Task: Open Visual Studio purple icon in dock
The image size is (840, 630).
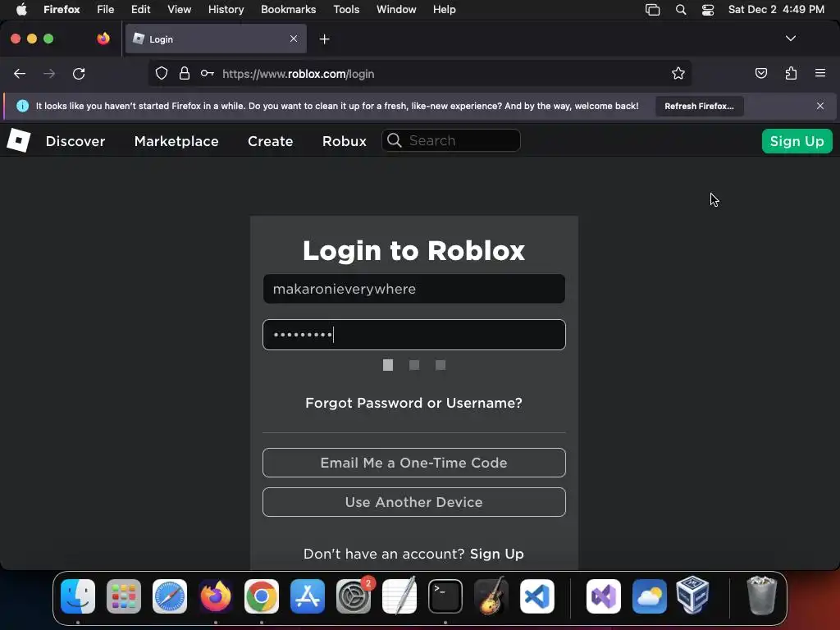Action: (604, 596)
